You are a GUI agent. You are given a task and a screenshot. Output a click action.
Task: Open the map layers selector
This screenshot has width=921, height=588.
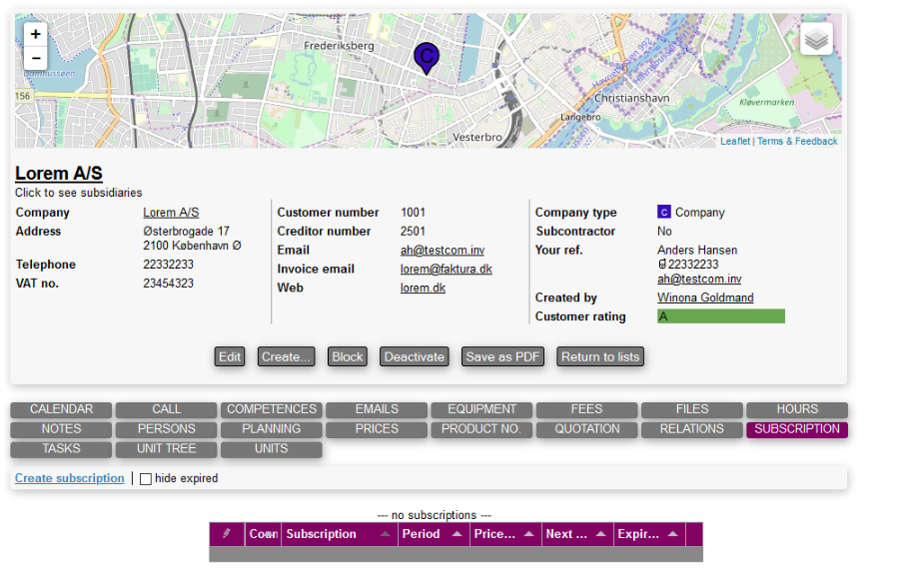816,39
